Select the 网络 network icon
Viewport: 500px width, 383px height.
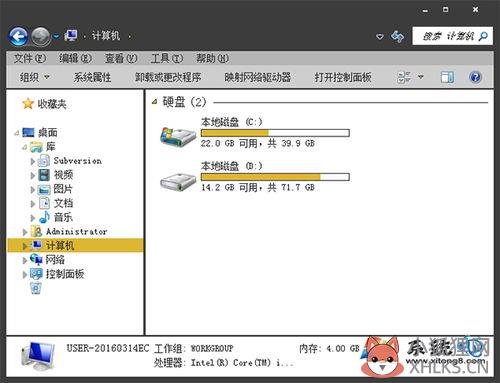tap(36, 259)
